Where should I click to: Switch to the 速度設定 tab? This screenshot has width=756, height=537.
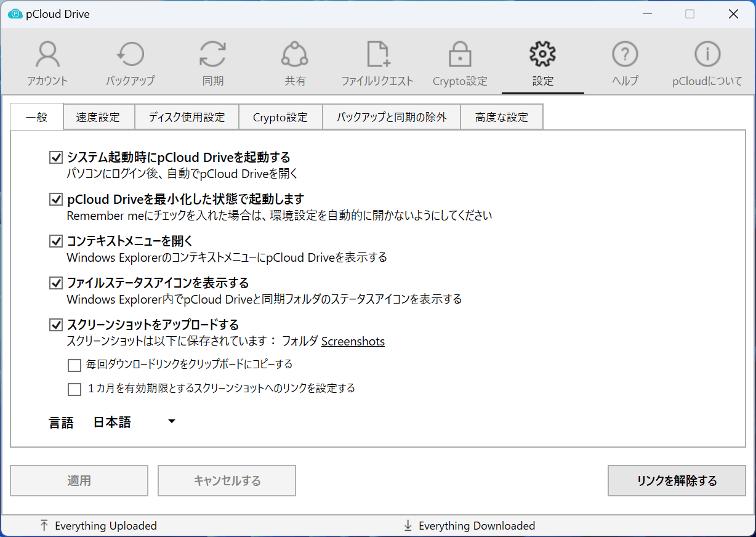tap(99, 117)
